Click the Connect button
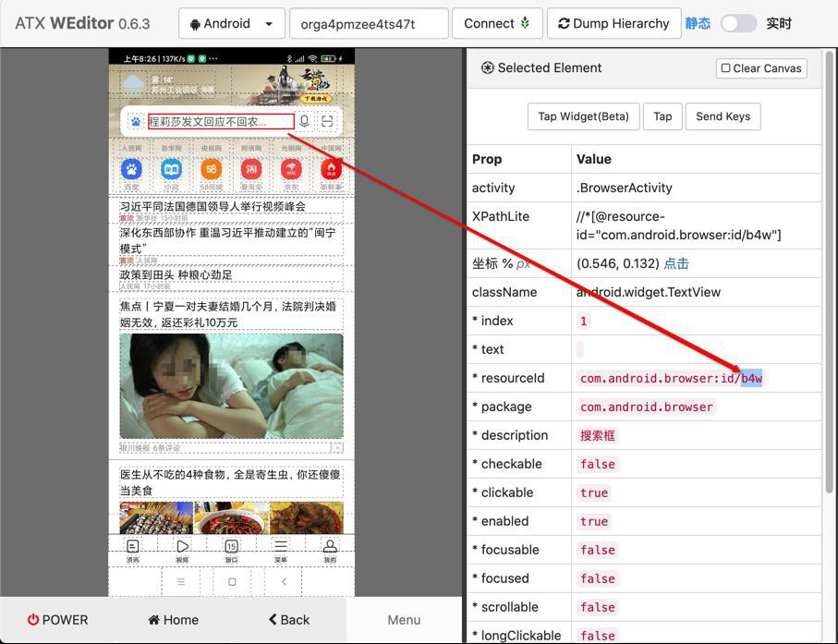Viewport: 838px width, 644px height. (497, 23)
